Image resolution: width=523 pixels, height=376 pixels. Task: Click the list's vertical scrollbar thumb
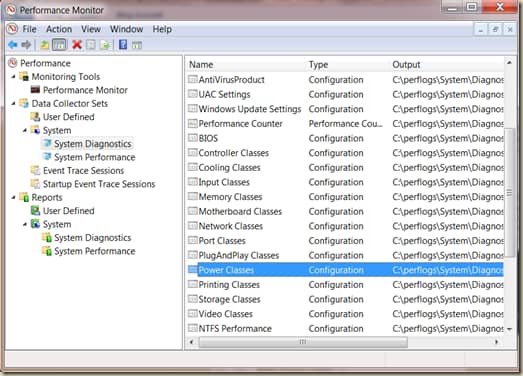pos(509,193)
